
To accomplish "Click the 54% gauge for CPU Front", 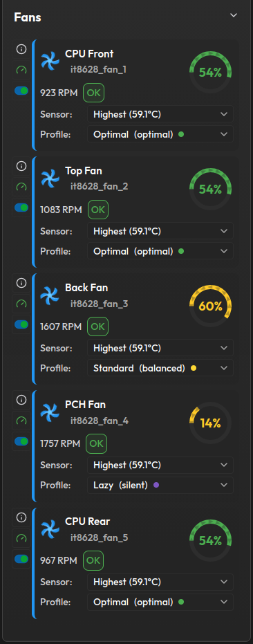I will click(x=210, y=72).
